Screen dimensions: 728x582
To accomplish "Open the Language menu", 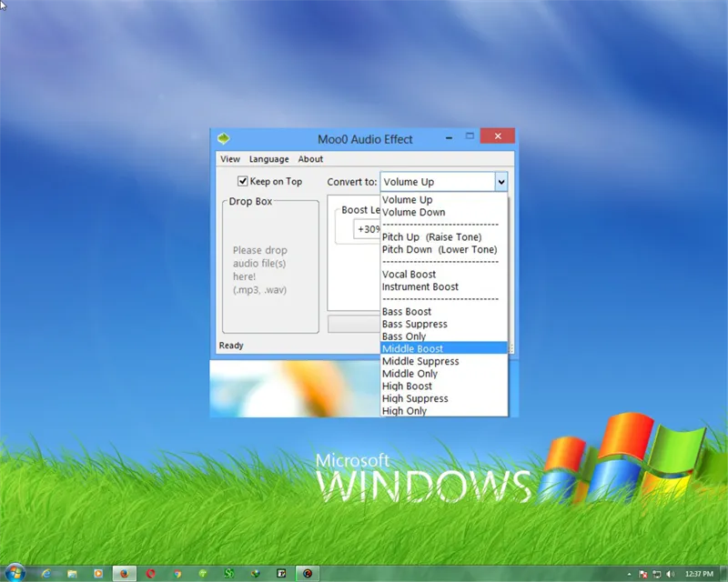I will (x=268, y=159).
